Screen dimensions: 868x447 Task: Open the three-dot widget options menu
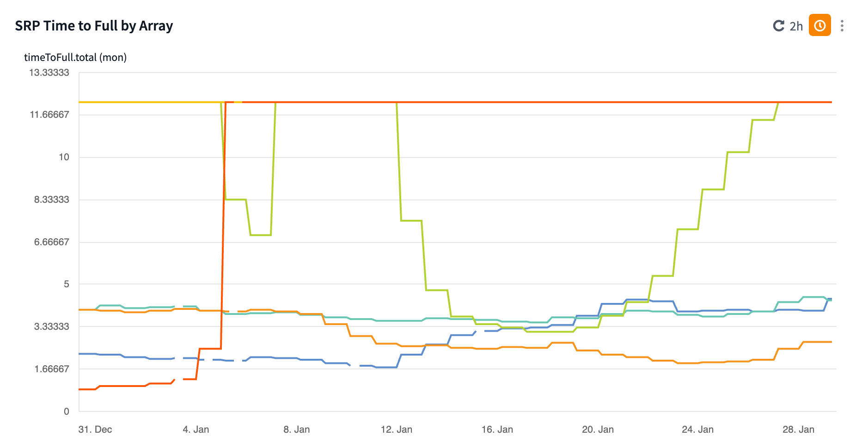[x=842, y=26]
